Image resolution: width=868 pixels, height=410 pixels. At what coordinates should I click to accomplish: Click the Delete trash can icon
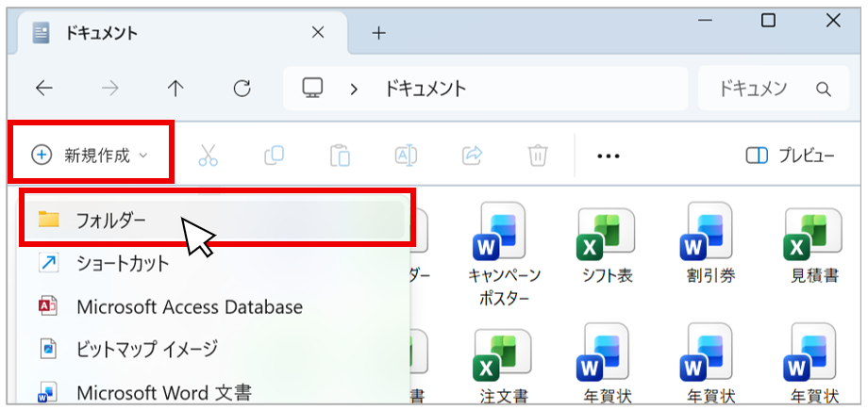538,156
